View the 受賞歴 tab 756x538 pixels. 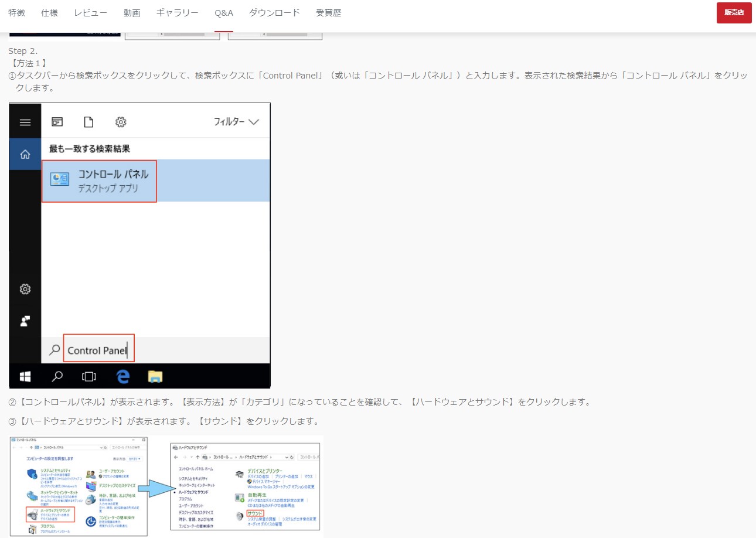coord(328,12)
